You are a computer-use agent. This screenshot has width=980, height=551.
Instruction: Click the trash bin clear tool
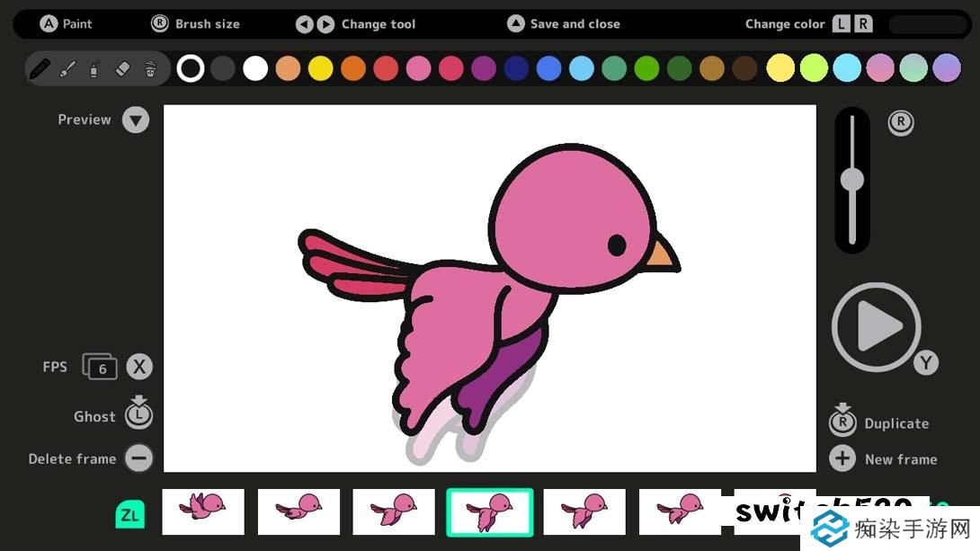pos(150,68)
